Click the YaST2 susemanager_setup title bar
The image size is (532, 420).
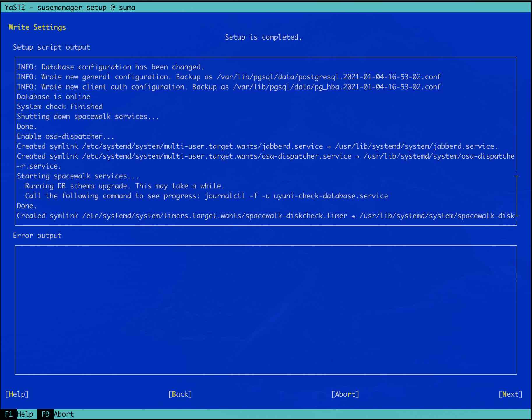click(x=266, y=7)
